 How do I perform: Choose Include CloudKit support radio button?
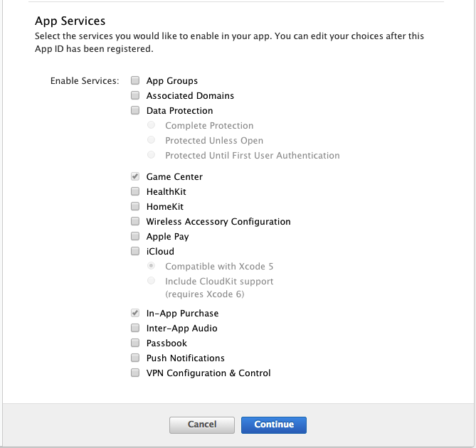[x=151, y=281]
